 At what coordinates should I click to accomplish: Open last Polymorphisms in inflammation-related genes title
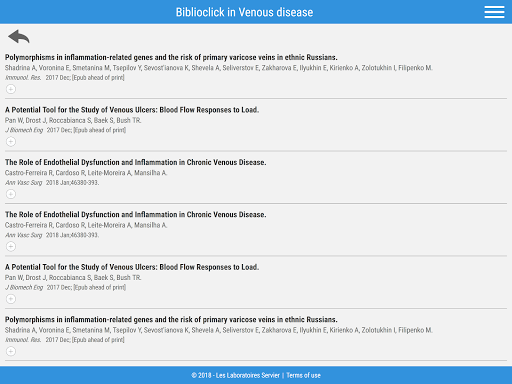pos(171,320)
